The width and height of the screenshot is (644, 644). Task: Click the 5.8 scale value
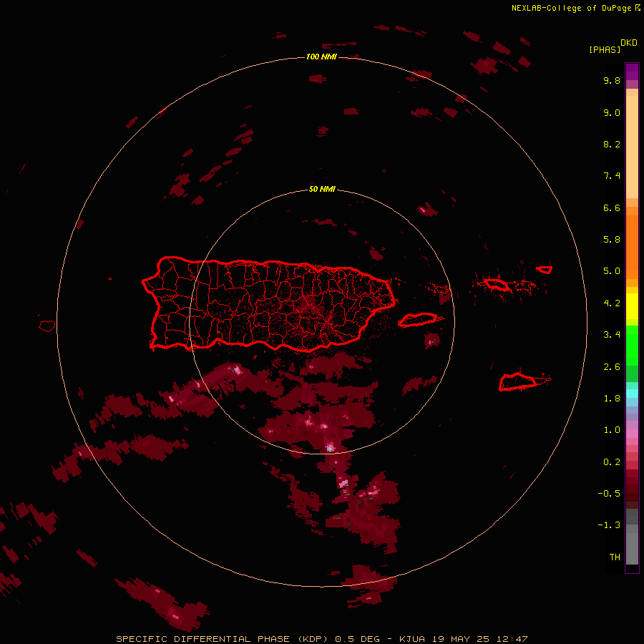click(612, 240)
